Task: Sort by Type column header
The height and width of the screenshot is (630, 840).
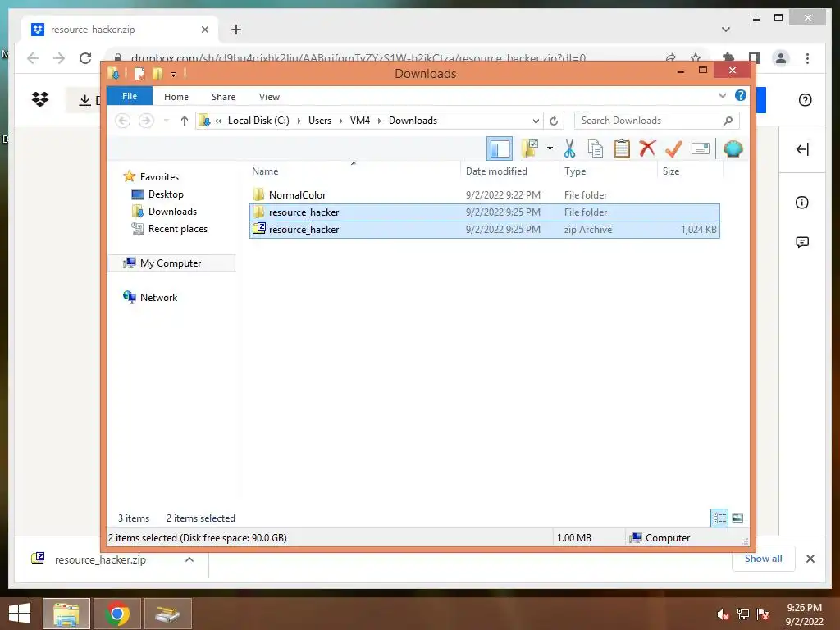Action: pos(608,171)
